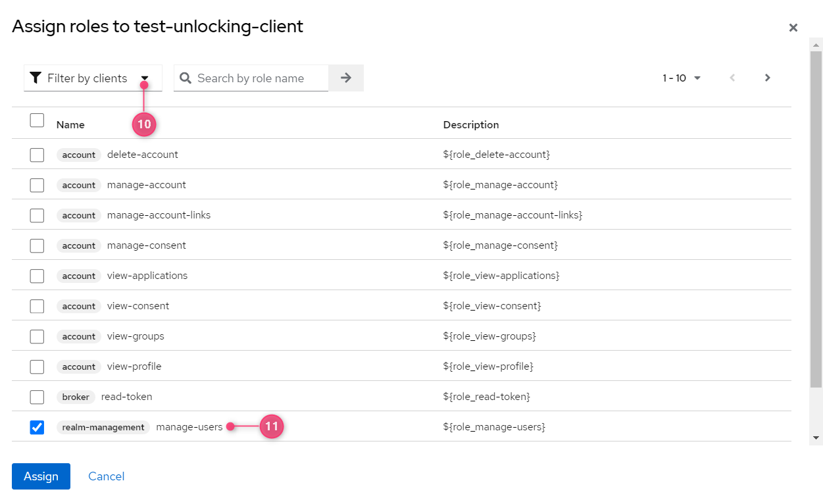The height and width of the screenshot is (504, 823).
Task: Click the ${role_manage-users} description
Action: (495, 427)
